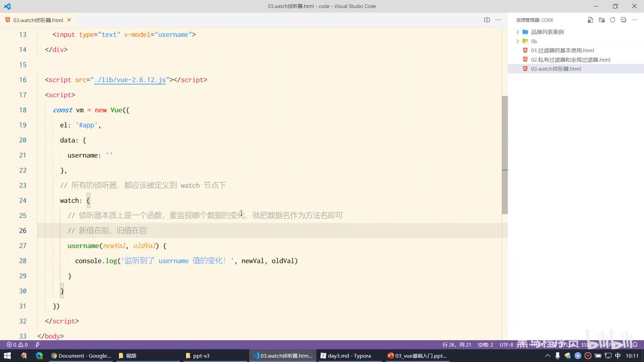Image resolution: width=644 pixels, height=362 pixels.
Task: Select the 03.watch侦听器.html editor tab
Action: pyautogui.click(x=38, y=20)
